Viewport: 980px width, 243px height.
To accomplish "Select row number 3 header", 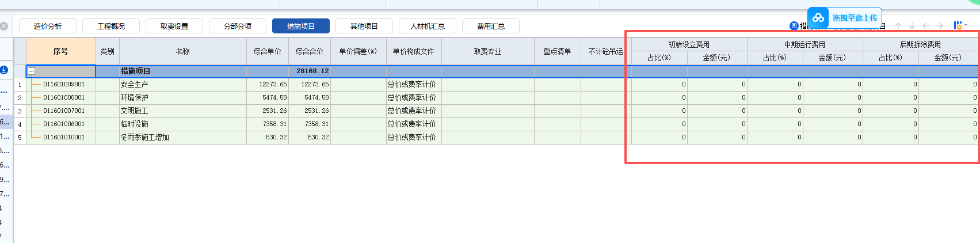I will (20, 111).
